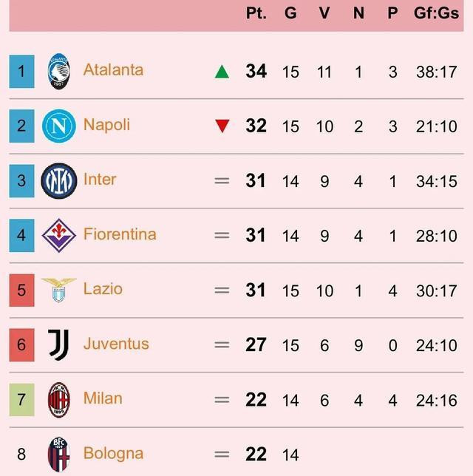Click the Fiorentina club crest
The image size is (473, 476).
click(x=59, y=236)
